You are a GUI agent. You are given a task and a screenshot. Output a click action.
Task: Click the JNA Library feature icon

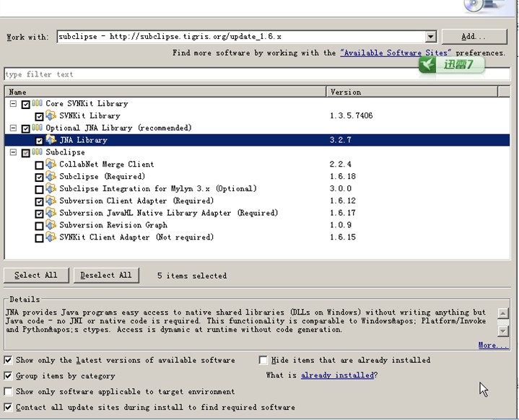click(51, 140)
